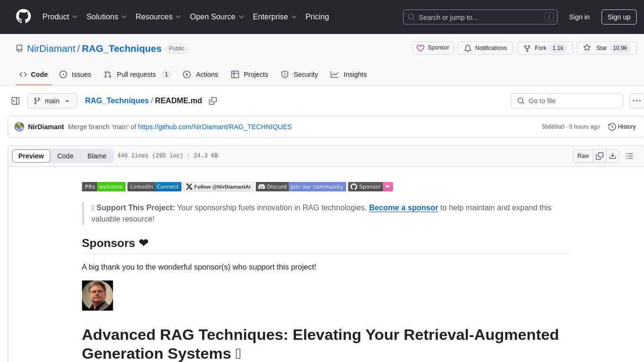Open the Follow @NirDiamantAI badge

click(x=219, y=187)
